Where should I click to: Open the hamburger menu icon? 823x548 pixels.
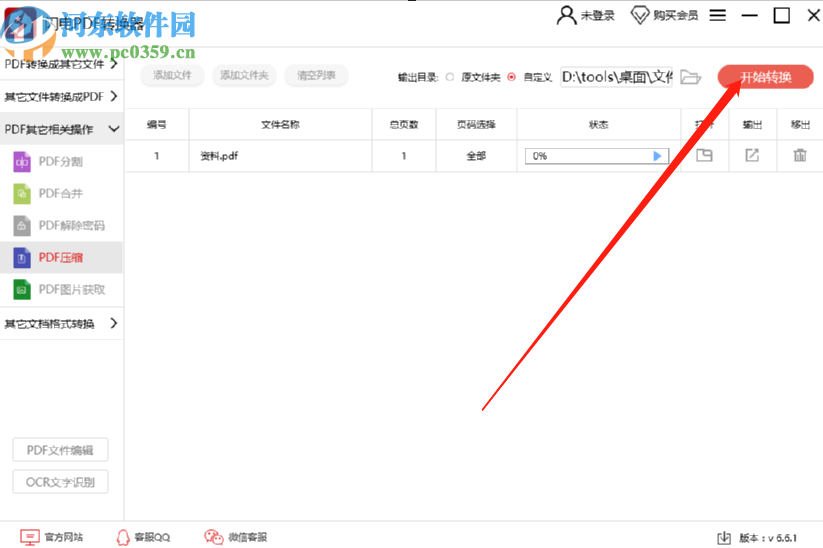click(718, 15)
